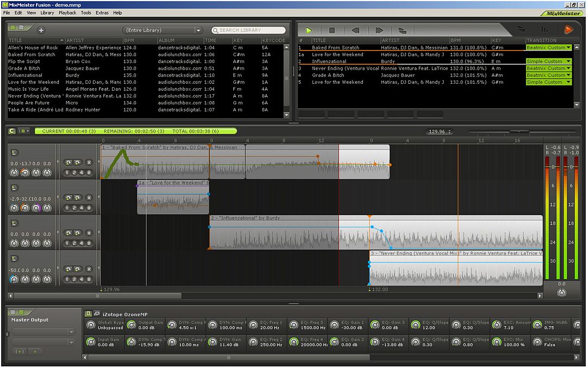Click the purple knob on second track
588x368 pixels.
tap(36, 208)
